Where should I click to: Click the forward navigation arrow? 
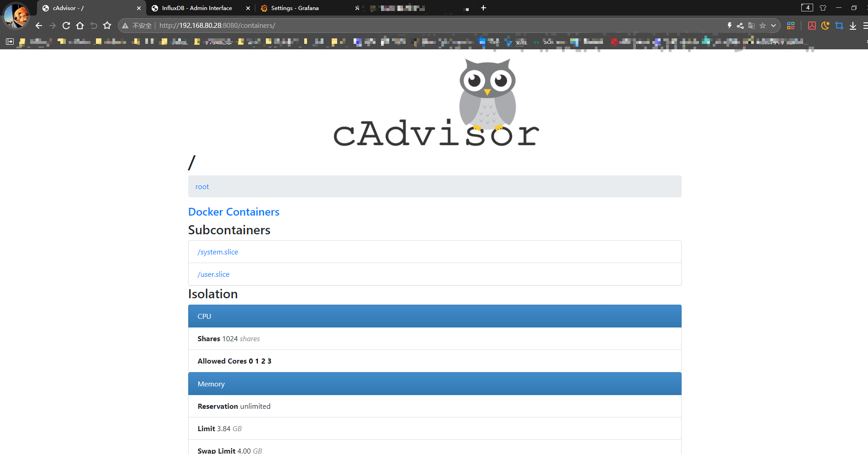pos(53,26)
